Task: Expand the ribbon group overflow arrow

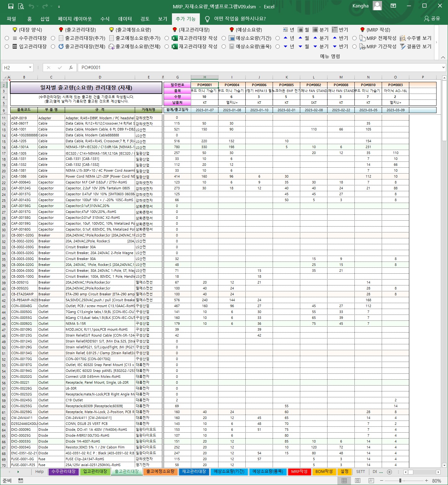Action: coord(436,42)
